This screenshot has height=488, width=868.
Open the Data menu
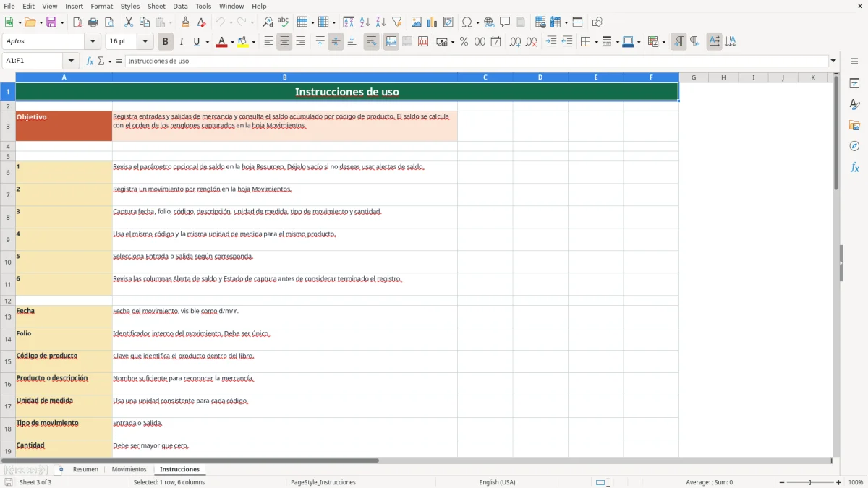click(x=180, y=6)
